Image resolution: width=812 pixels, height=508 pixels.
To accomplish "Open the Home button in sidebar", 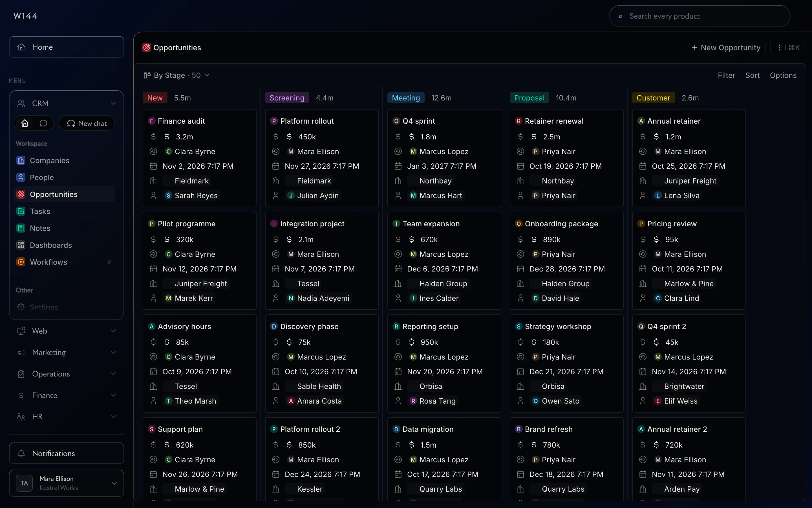I will pyautogui.click(x=67, y=47).
